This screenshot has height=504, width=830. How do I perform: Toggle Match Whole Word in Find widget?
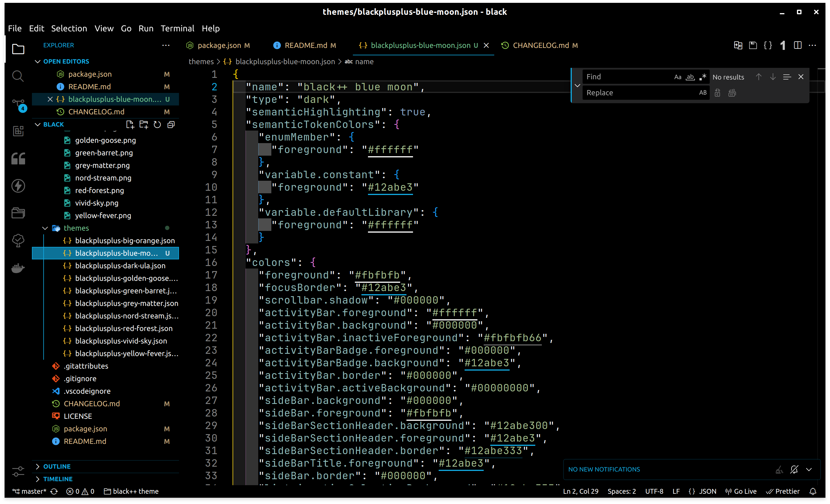[690, 77]
